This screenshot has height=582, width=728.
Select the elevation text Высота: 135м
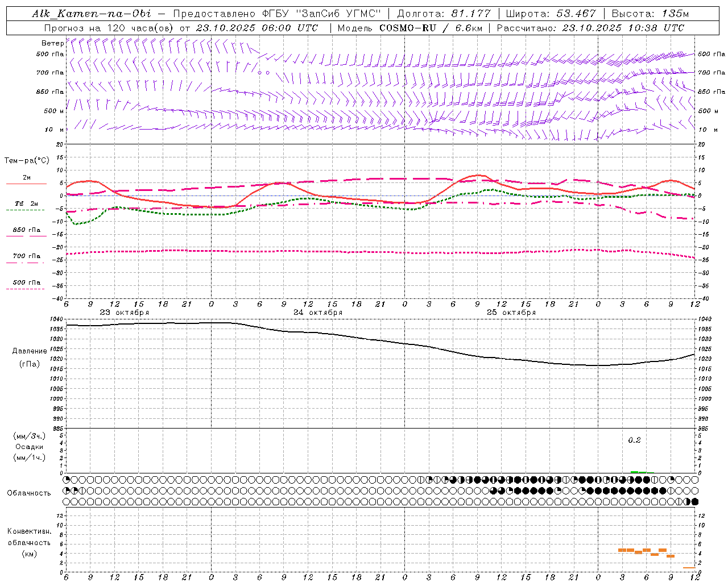[650, 14]
